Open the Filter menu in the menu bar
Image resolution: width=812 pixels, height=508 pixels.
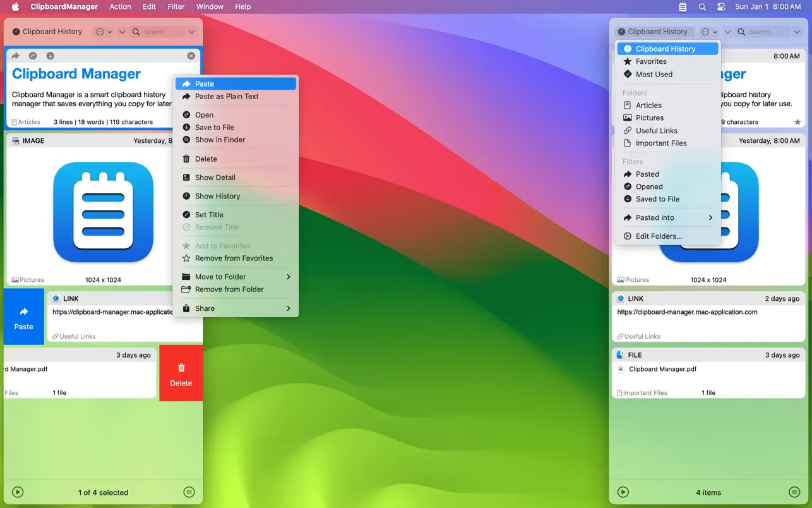[x=176, y=7]
